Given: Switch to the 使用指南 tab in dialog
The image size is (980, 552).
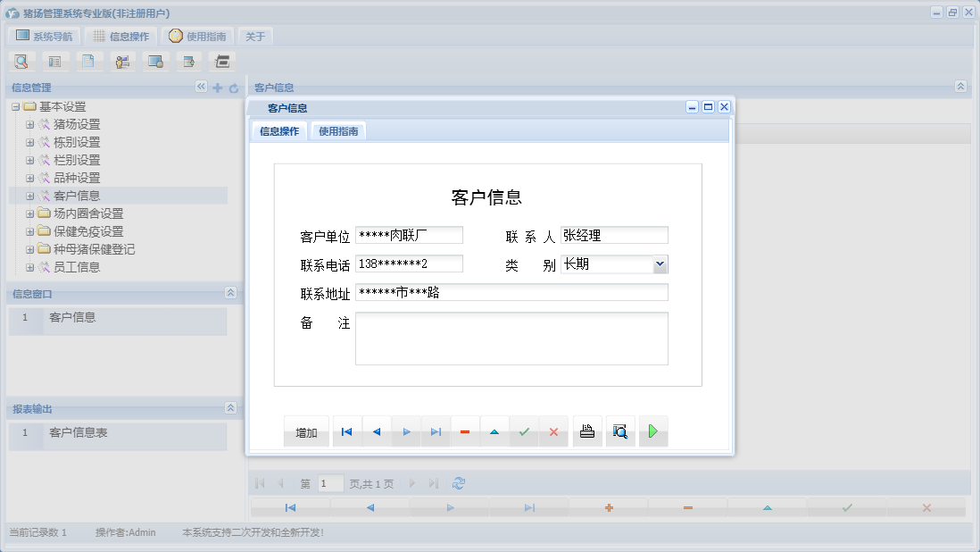Looking at the screenshot, I should coord(339,130).
